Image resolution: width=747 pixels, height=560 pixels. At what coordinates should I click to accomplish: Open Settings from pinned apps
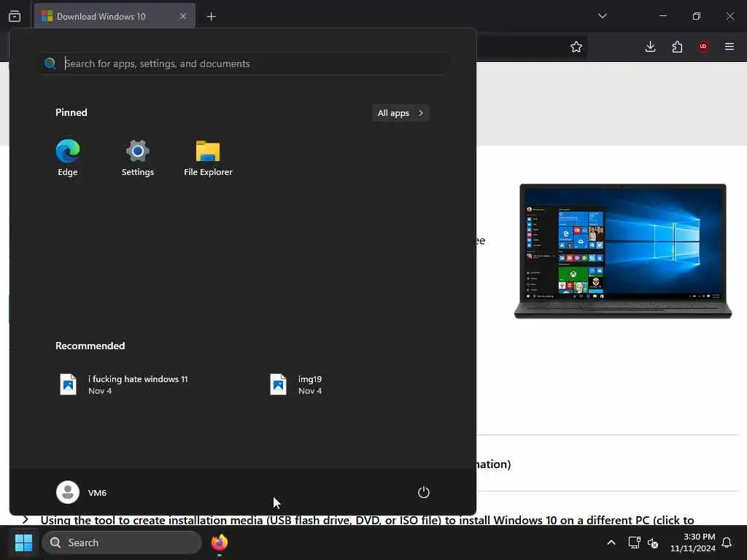pos(138,157)
